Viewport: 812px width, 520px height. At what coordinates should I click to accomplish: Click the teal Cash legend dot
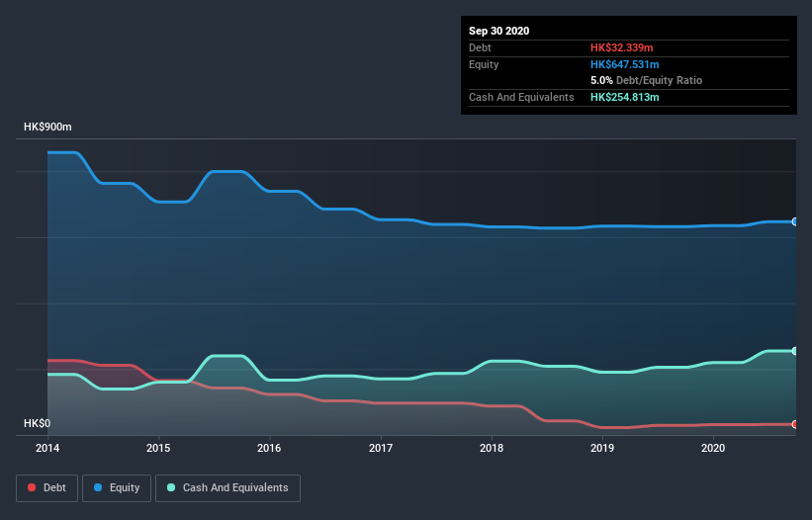coord(171,487)
